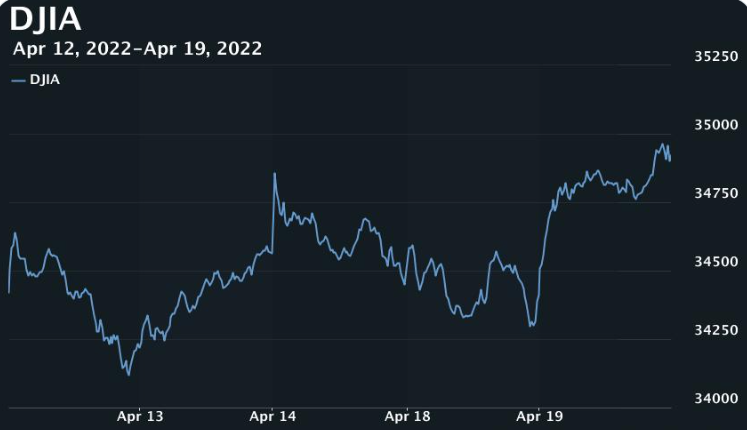The width and height of the screenshot is (747, 430).
Task: Click the Apr 13 x-axis label
Action: 140,416
